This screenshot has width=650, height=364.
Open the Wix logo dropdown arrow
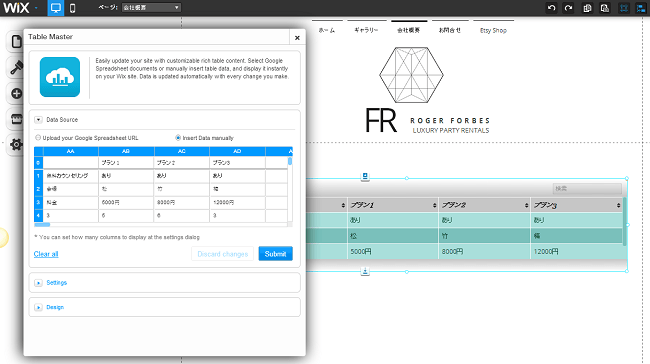(x=36, y=8)
